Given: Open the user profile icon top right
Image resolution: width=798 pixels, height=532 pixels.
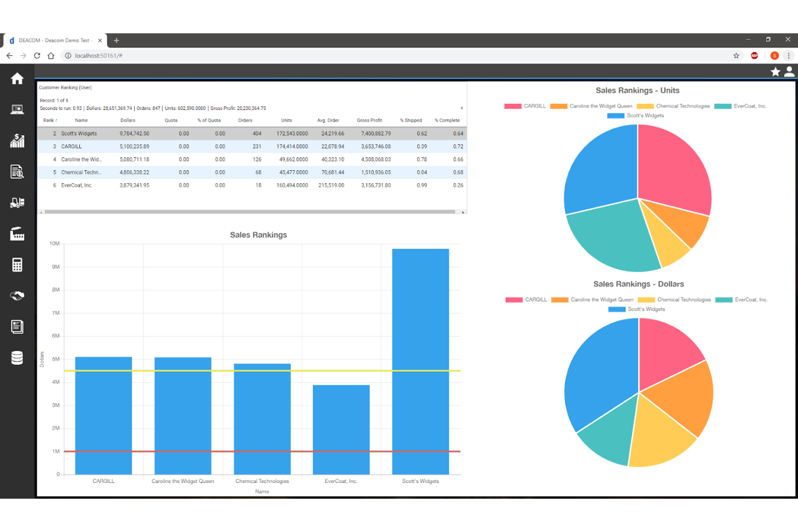Looking at the screenshot, I should (789, 71).
